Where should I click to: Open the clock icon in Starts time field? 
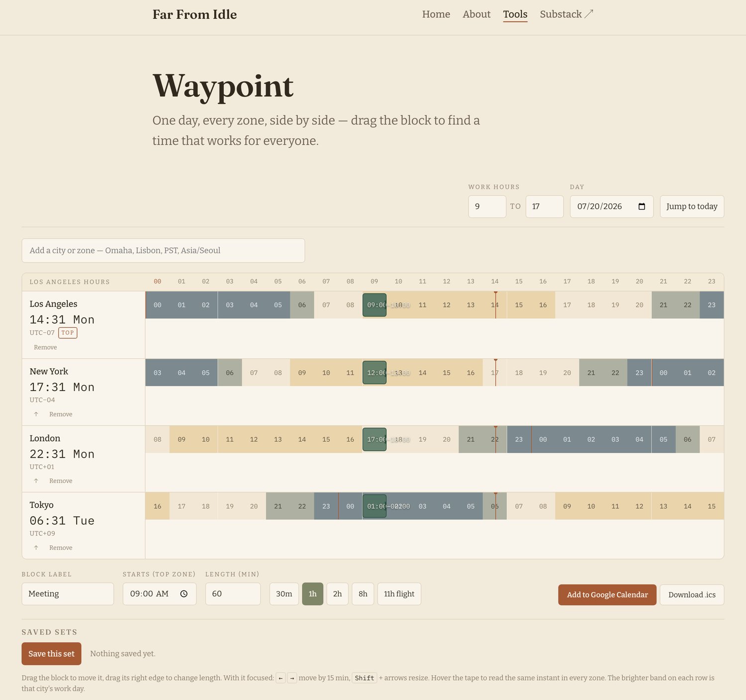[x=184, y=594]
